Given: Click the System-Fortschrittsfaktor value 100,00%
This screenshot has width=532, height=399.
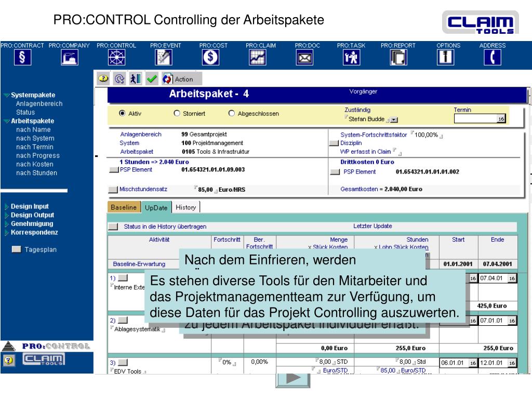Looking at the screenshot, I should (x=426, y=135).
